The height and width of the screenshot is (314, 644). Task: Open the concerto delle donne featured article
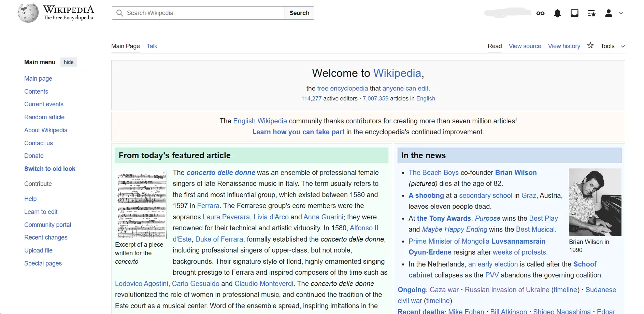tap(221, 173)
